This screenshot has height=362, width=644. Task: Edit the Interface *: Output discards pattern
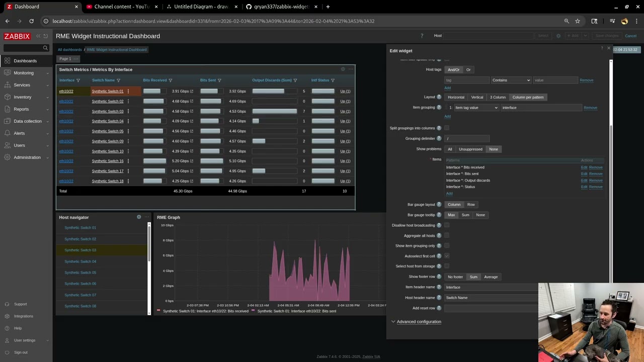pyautogui.click(x=584, y=180)
